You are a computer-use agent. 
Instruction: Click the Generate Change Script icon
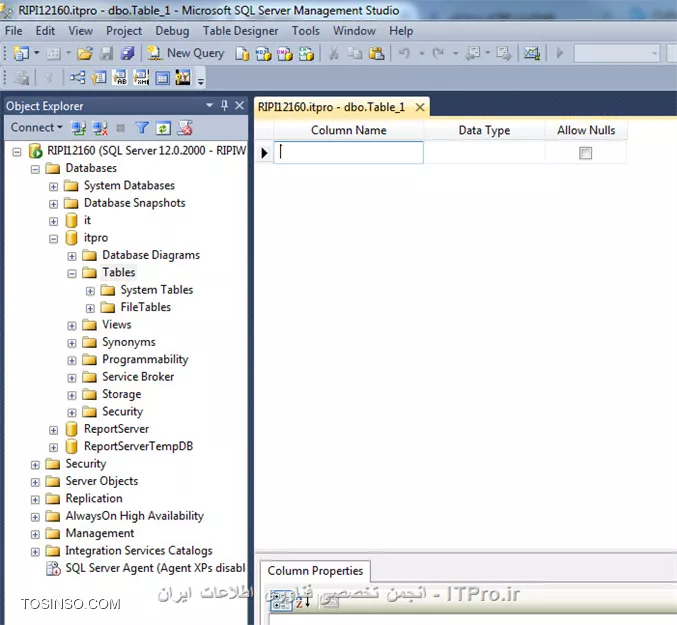[x=21, y=78]
